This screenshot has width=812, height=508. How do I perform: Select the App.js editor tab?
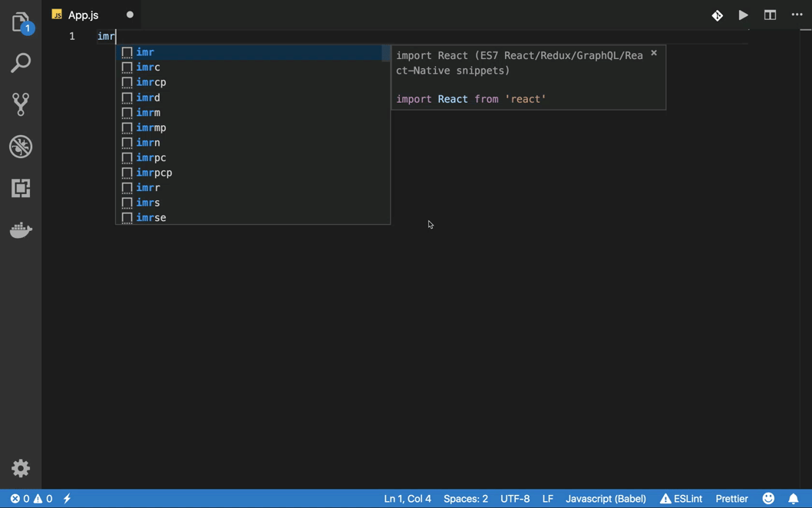[x=93, y=15]
